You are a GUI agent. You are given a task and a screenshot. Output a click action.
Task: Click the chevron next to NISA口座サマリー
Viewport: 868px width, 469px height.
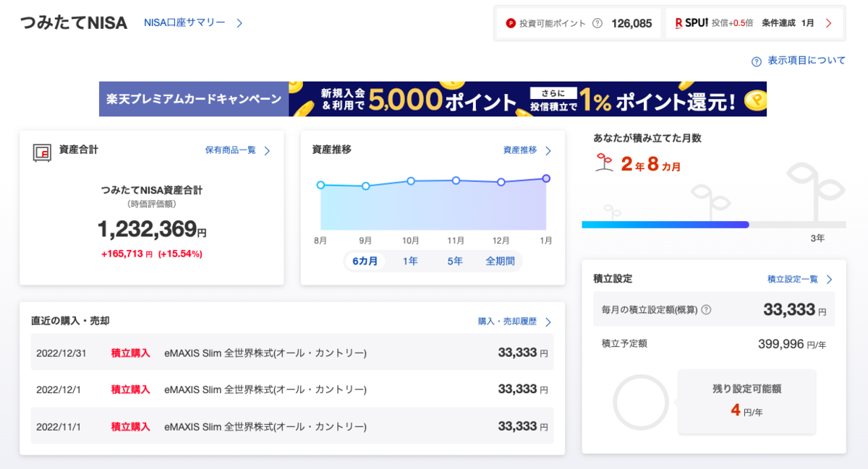[x=239, y=23]
